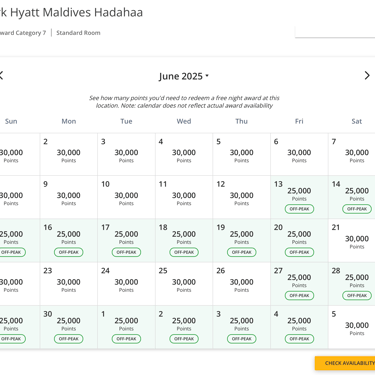Viewport: 375px width, 375px height.
Task: Choose June 5 in the calendar
Action: tap(242, 154)
